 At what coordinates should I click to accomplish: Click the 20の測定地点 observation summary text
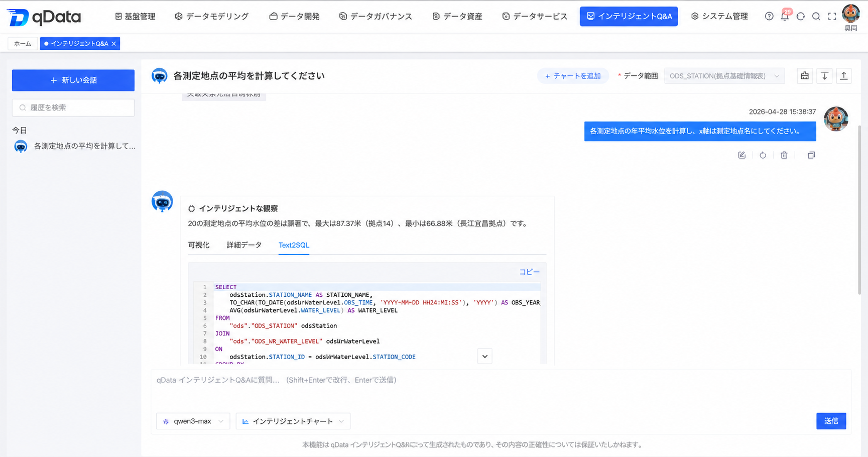click(359, 223)
